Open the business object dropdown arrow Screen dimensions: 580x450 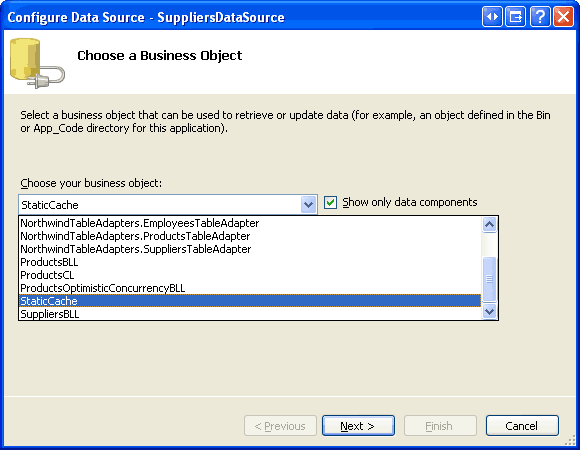[308, 204]
